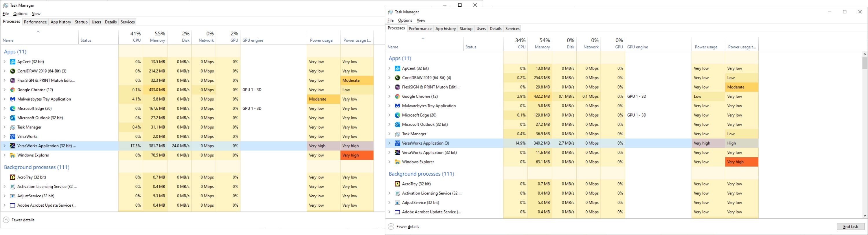Expand CorelDRAW 2019 (4) in right Task Manager

[389, 78]
